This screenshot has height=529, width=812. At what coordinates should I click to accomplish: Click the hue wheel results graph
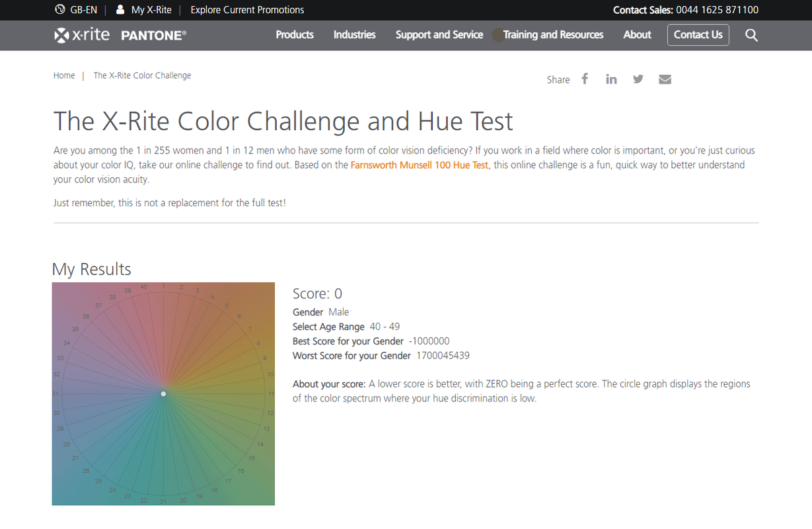coord(163,394)
